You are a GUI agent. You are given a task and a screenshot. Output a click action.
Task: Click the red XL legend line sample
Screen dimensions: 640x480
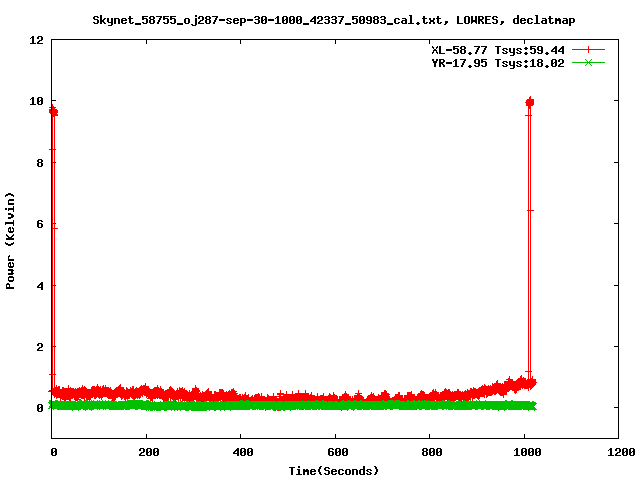(588, 50)
